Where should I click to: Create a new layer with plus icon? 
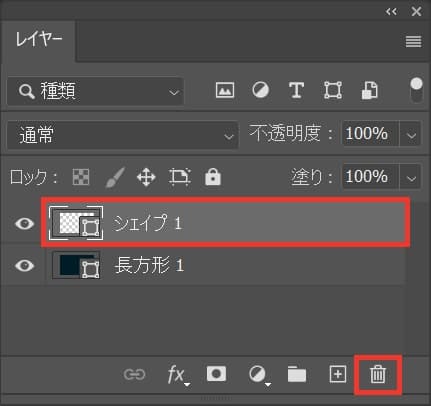[x=338, y=374]
